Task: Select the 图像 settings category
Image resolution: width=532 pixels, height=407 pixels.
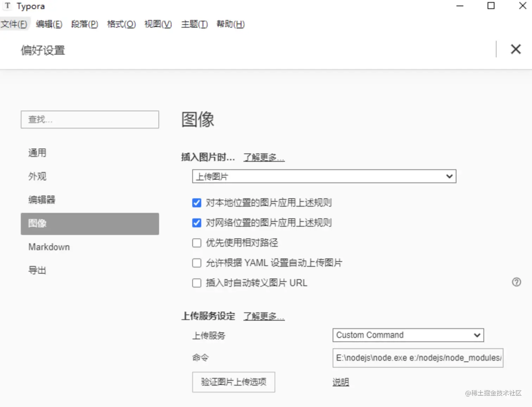Action: click(x=90, y=224)
